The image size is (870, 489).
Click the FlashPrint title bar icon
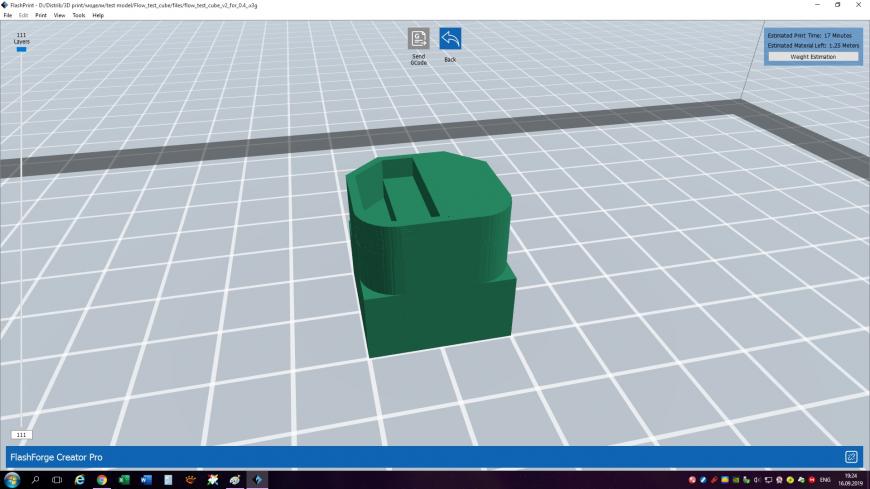5,5
